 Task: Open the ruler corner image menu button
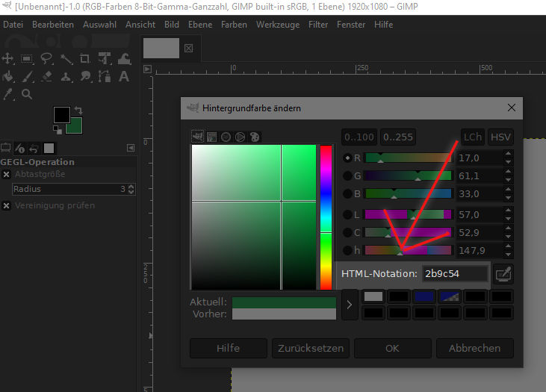(x=148, y=69)
